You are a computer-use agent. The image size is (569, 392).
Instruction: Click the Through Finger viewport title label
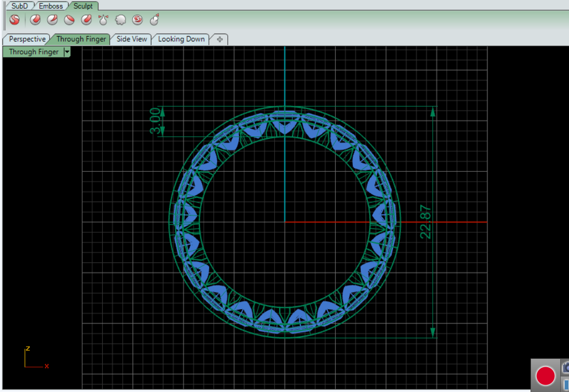click(34, 52)
